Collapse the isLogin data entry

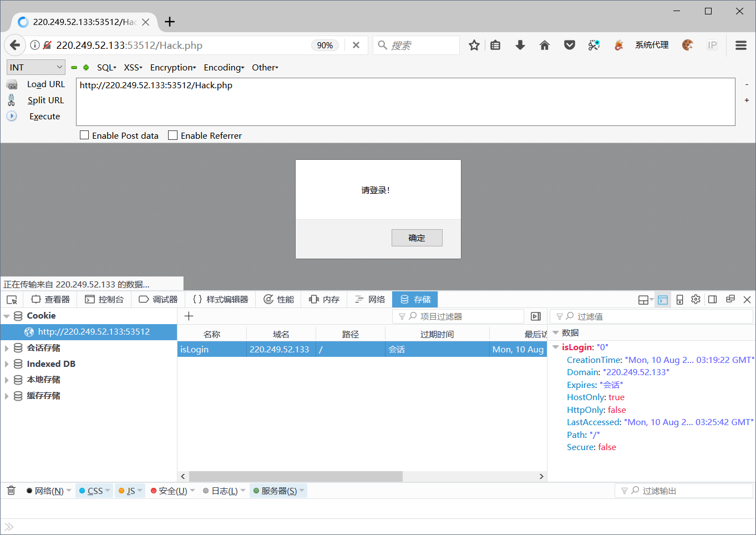[556, 347]
